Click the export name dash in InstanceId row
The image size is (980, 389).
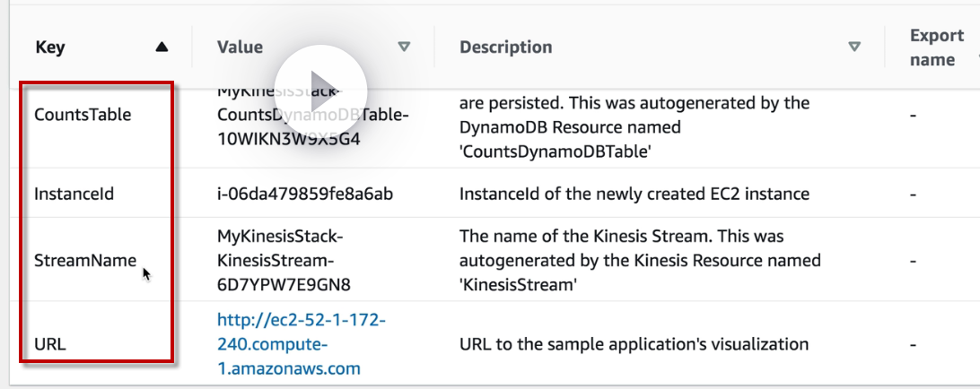point(912,194)
